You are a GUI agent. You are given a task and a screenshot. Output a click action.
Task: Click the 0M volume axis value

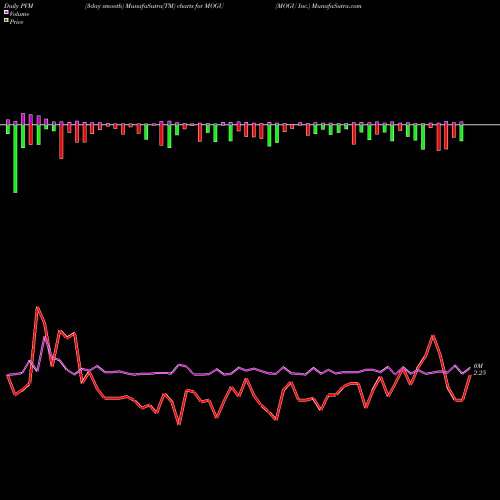point(478,366)
